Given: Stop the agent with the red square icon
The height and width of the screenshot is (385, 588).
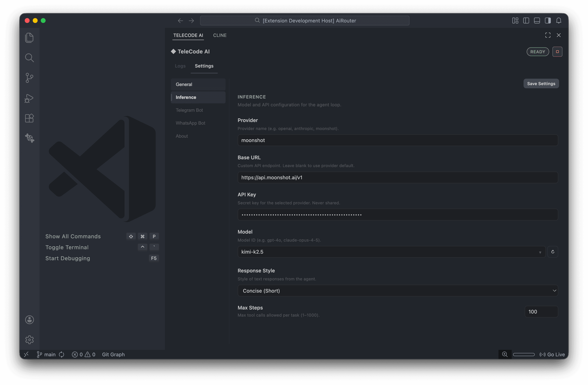Looking at the screenshot, I should [557, 52].
